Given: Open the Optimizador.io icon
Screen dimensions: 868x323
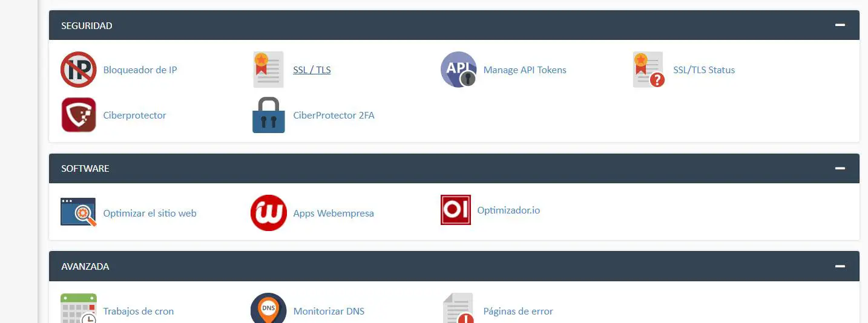Looking at the screenshot, I should pyautogui.click(x=456, y=210).
